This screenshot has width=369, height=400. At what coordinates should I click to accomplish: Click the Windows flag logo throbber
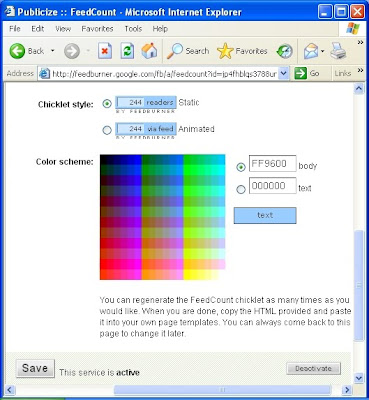point(353,29)
